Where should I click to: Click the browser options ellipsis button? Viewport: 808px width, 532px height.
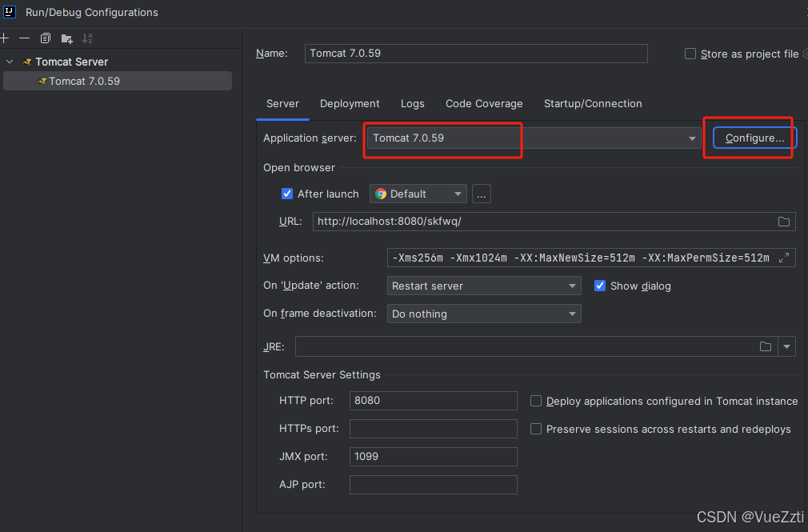point(482,194)
